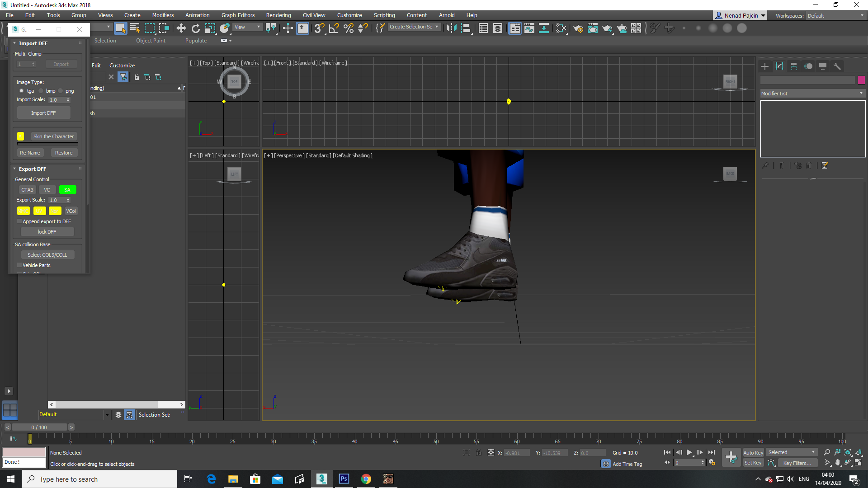Screen dimensions: 868x488
Task: Activate the Select Object tool
Action: (x=120, y=28)
